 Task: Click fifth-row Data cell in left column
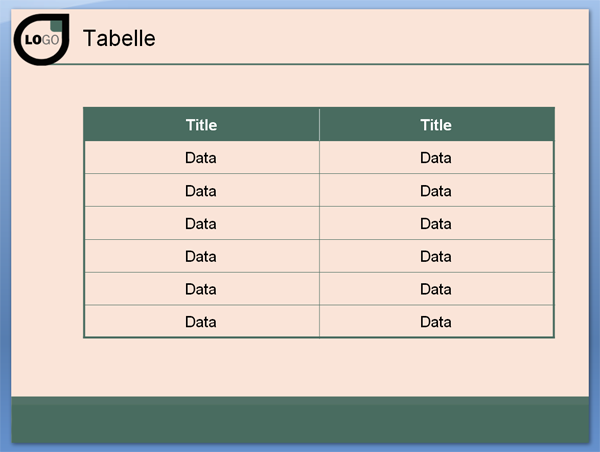pos(202,289)
